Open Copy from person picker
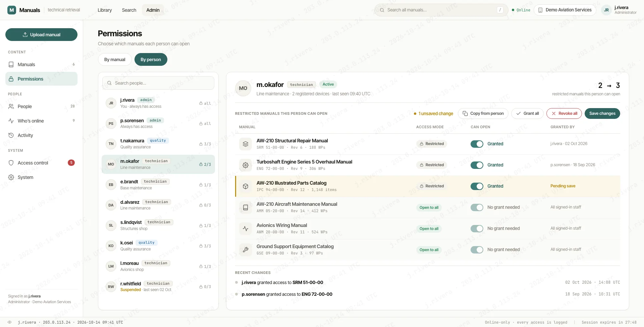The width and height of the screenshot is (644, 327). point(483,113)
